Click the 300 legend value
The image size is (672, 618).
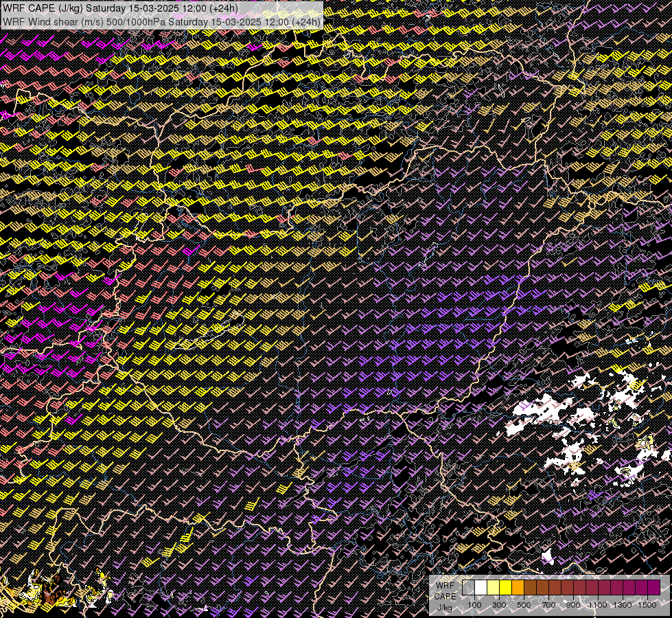coord(499,605)
